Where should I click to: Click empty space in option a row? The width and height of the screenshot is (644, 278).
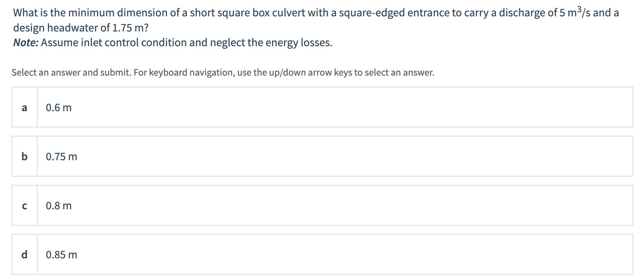point(327,108)
